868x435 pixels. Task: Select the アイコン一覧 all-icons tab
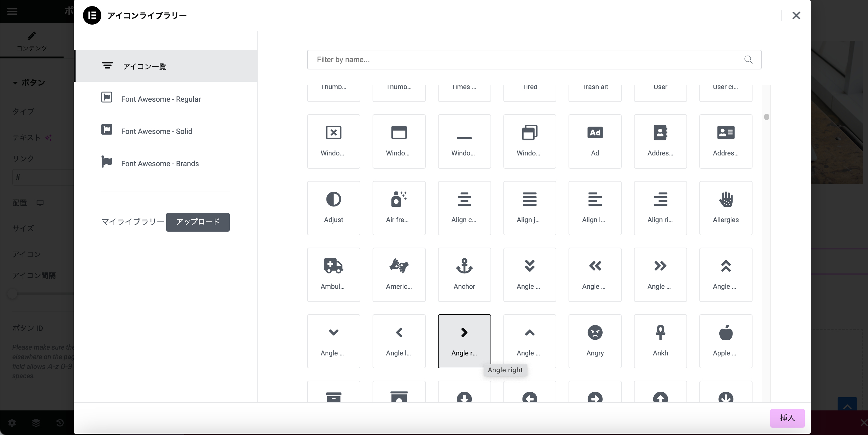[x=144, y=66]
